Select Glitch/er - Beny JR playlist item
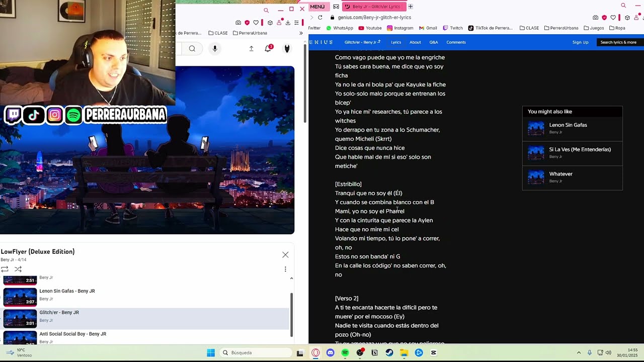This screenshot has height=362, width=644. [x=146, y=319]
